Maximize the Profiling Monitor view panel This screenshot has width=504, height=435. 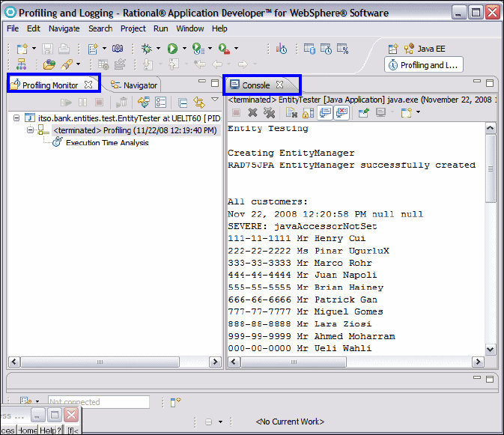(215, 83)
